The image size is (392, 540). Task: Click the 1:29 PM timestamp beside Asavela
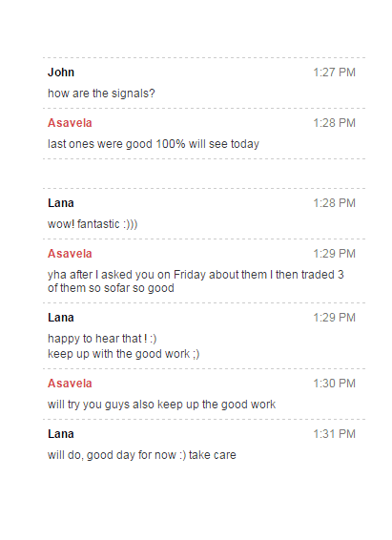pyautogui.click(x=334, y=254)
